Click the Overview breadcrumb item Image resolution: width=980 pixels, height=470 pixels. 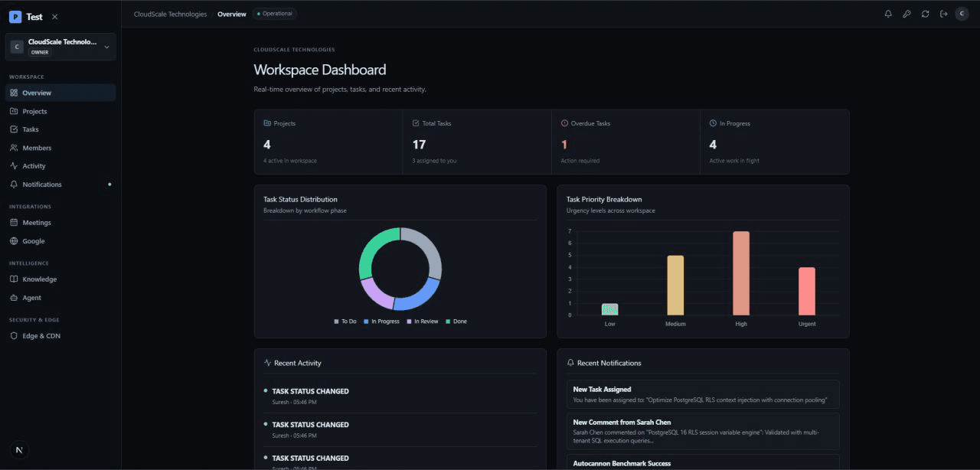click(x=232, y=14)
